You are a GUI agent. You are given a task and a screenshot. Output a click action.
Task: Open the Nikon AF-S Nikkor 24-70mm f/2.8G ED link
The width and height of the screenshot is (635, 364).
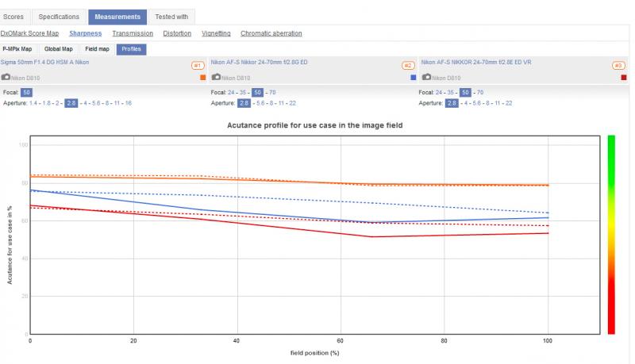tap(260, 62)
